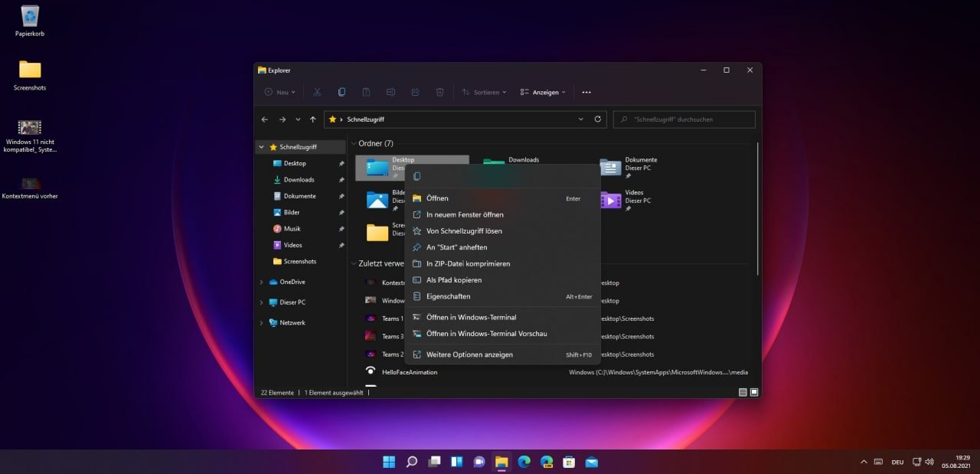
Task: Choose Weitere Optionen anzeigen
Action: (x=469, y=355)
